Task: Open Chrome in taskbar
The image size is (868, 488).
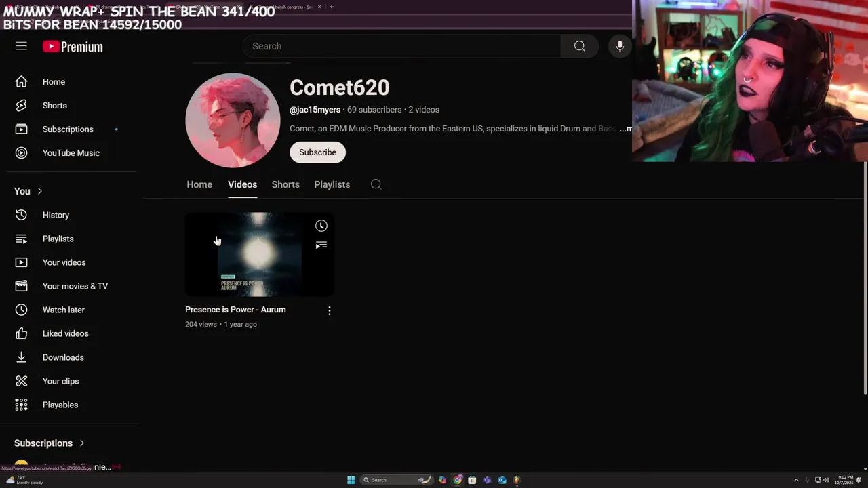Action: (458, 480)
